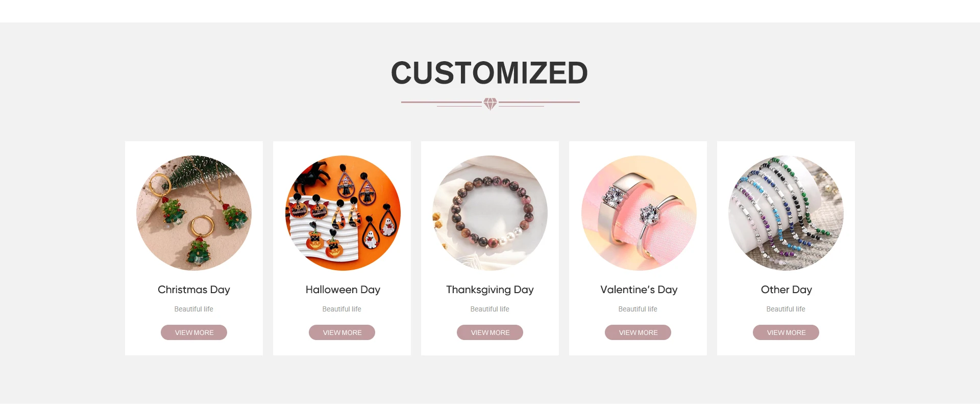Image resolution: width=980 pixels, height=416 pixels.
Task: Click Beautiful life text under Other Day
Action: [x=786, y=309]
